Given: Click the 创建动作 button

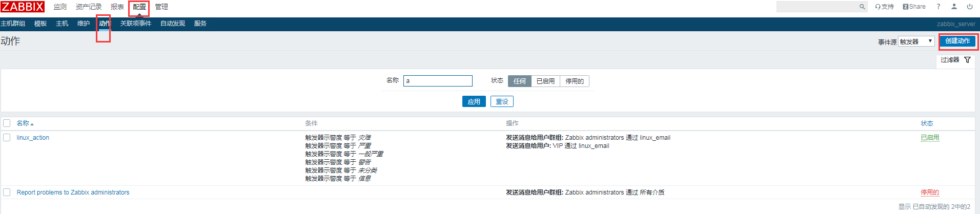Looking at the screenshot, I should click(x=957, y=41).
